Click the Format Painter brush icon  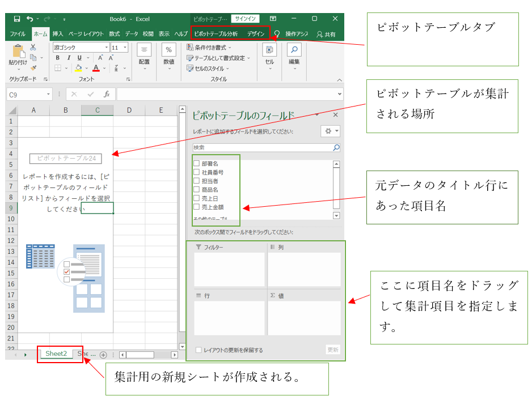pyautogui.click(x=33, y=67)
